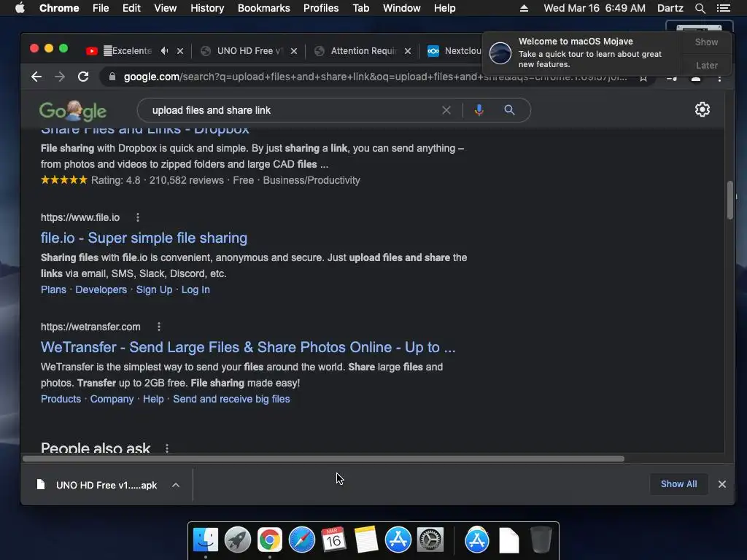Open Safari from the Dock
The image size is (747, 560).
click(301, 540)
